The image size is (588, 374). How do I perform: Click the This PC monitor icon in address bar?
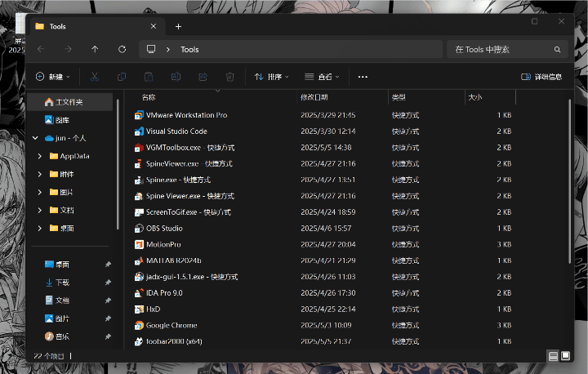point(151,49)
